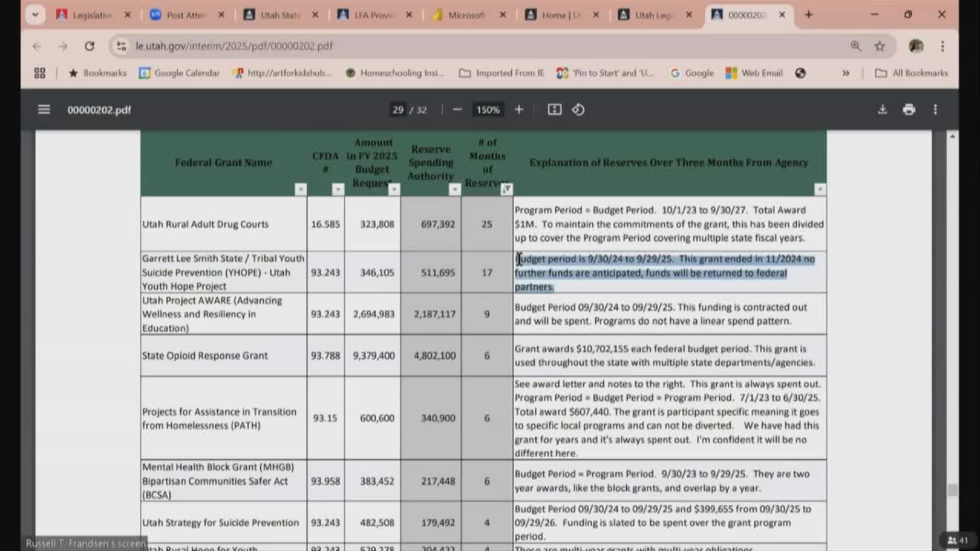
Task: Open Reserve Spending Authority filter dropdown
Action: (x=455, y=189)
